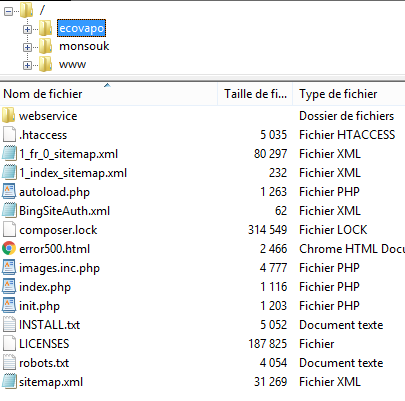The height and width of the screenshot is (401, 405).
Task: Select the 1_index_sitemap.xml file name
Action: click(x=73, y=173)
